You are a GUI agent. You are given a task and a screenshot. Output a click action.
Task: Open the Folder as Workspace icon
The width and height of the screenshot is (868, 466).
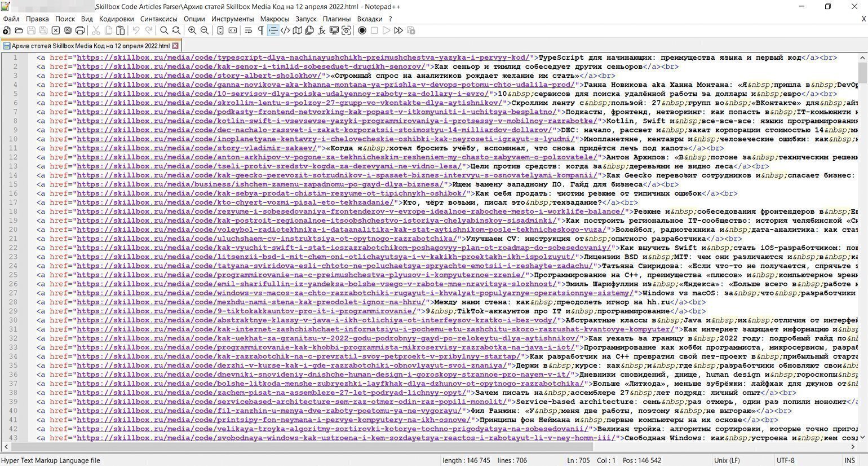(x=334, y=30)
